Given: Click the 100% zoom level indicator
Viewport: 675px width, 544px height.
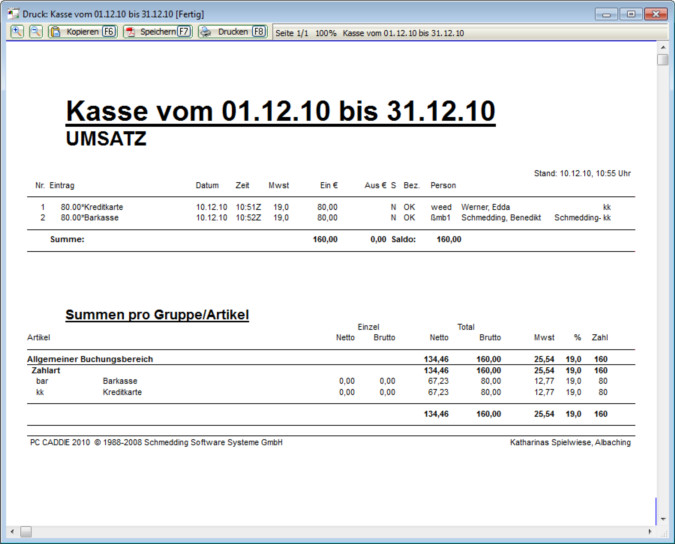Looking at the screenshot, I should (326, 33).
